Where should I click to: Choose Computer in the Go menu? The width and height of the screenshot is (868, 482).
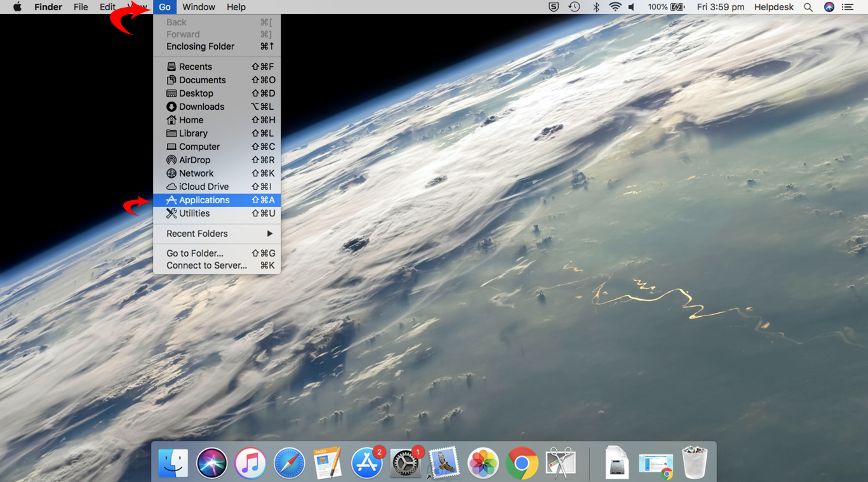(x=217, y=147)
